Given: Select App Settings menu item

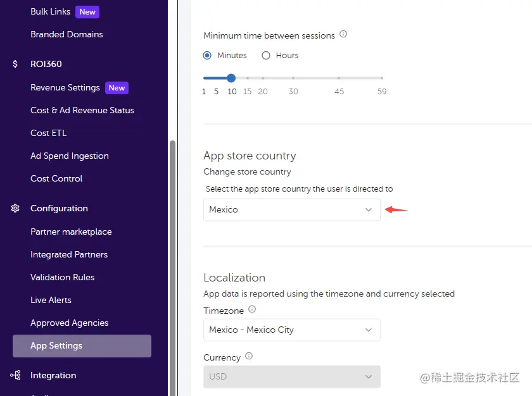Looking at the screenshot, I should [x=82, y=346].
